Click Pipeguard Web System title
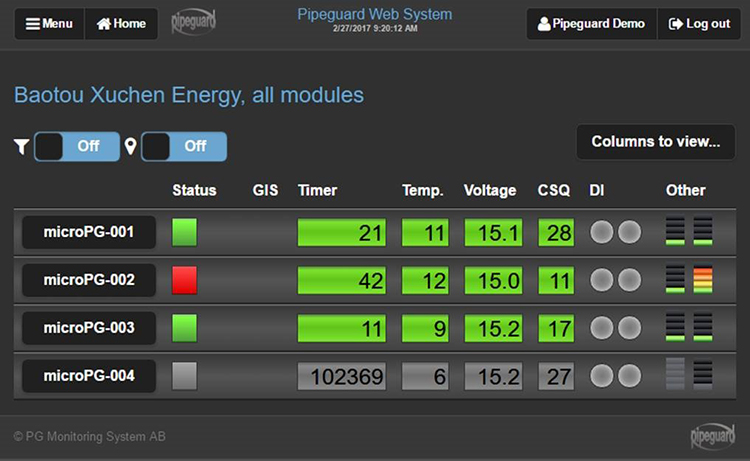This screenshot has height=461, width=750. [x=375, y=14]
